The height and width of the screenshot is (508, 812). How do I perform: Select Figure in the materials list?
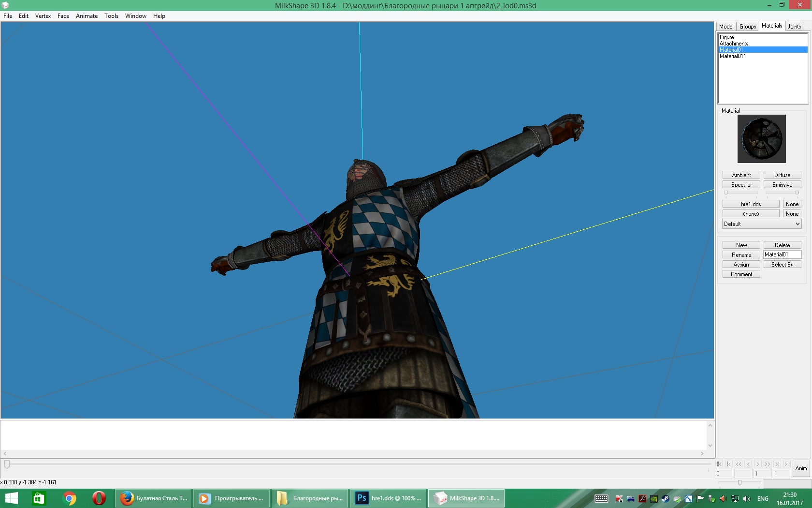[x=763, y=37]
